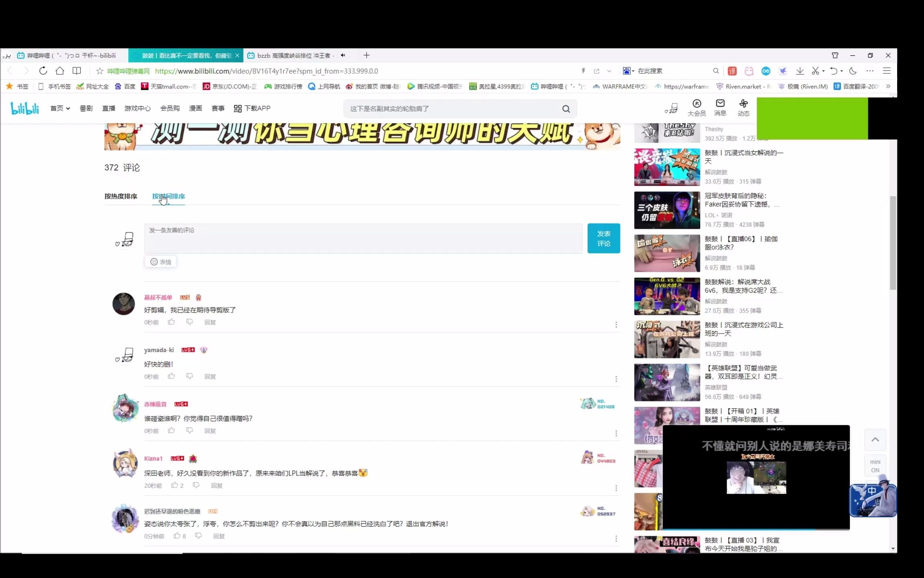924x578 pixels.
Task: Click 下载APP link
Action: coord(252,108)
